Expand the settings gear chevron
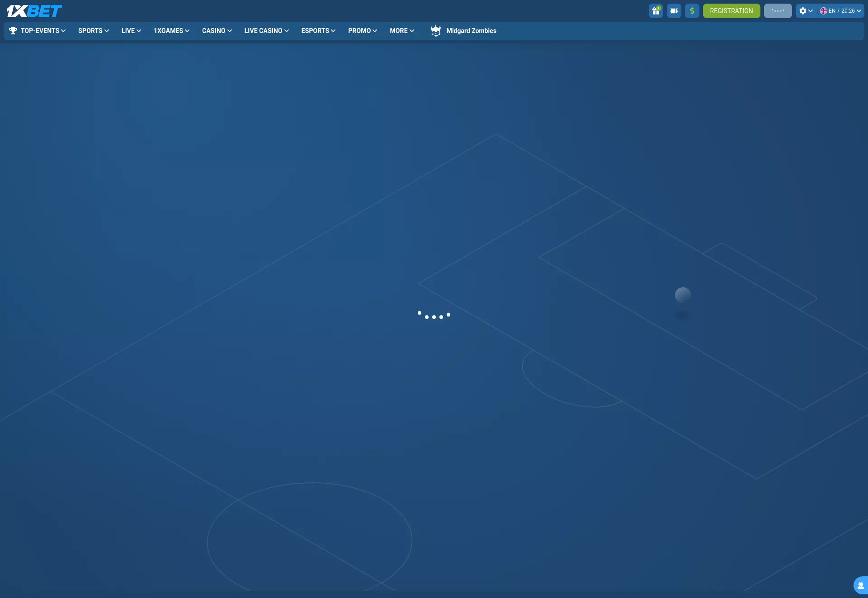 click(811, 11)
